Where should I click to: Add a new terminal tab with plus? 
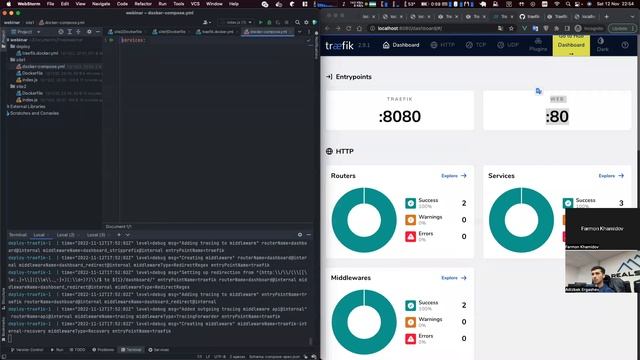(x=119, y=235)
